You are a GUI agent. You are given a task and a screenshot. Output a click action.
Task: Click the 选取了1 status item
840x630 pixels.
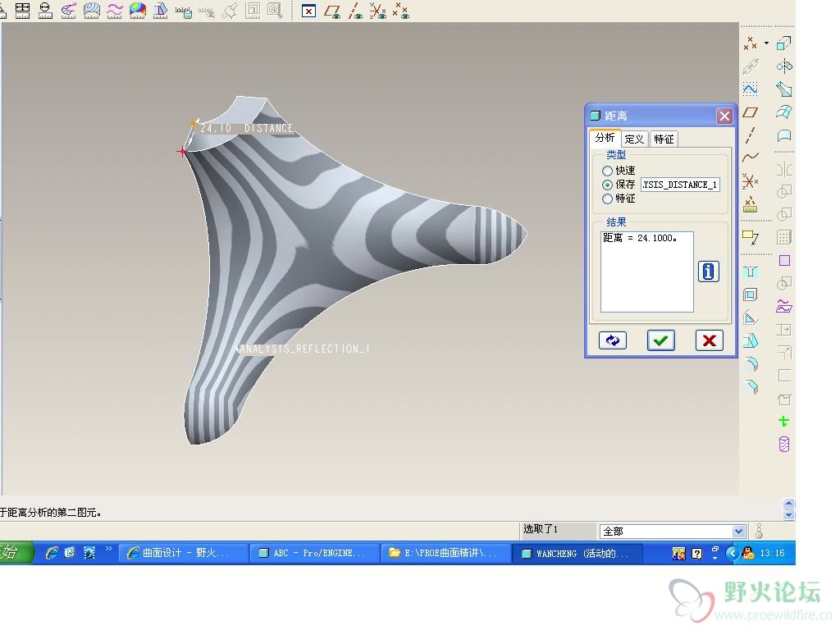(541, 529)
